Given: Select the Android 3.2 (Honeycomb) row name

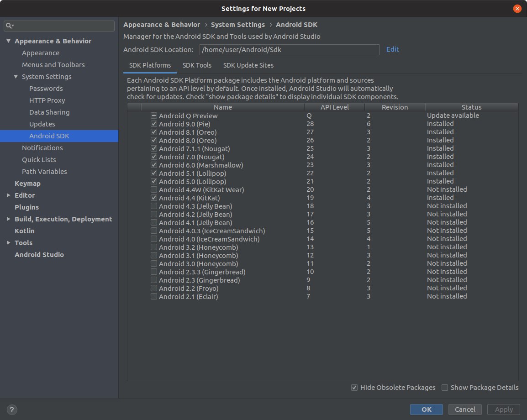Looking at the screenshot, I should 198,247.
